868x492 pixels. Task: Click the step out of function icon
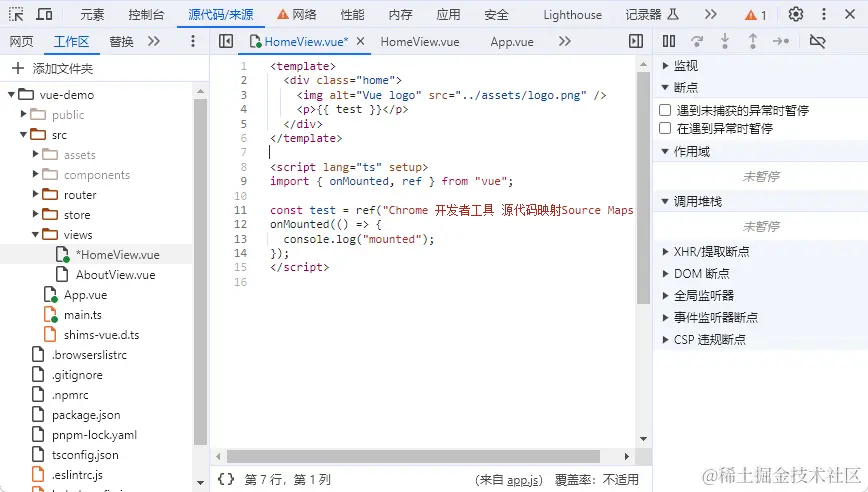click(x=753, y=41)
